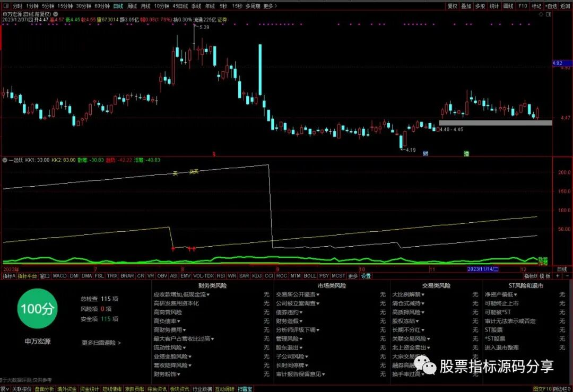
Task: Click the green 100分 score circle
Action: [37, 309]
